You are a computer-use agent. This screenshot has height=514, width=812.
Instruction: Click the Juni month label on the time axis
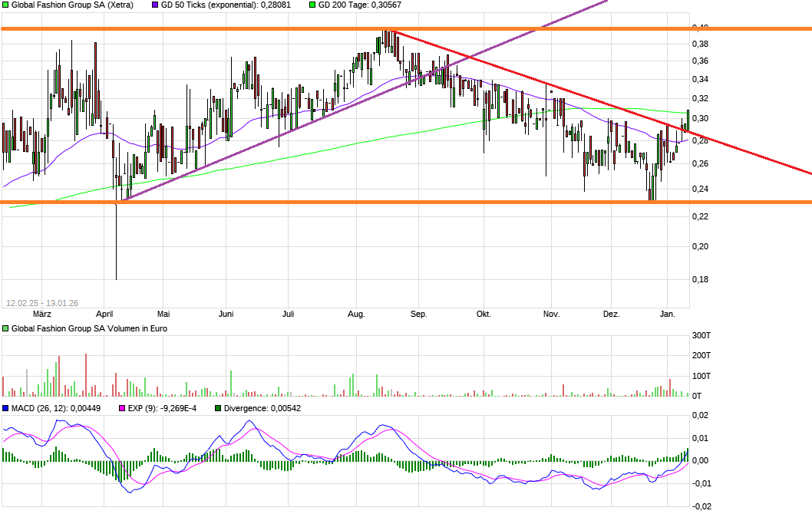click(226, 314)
